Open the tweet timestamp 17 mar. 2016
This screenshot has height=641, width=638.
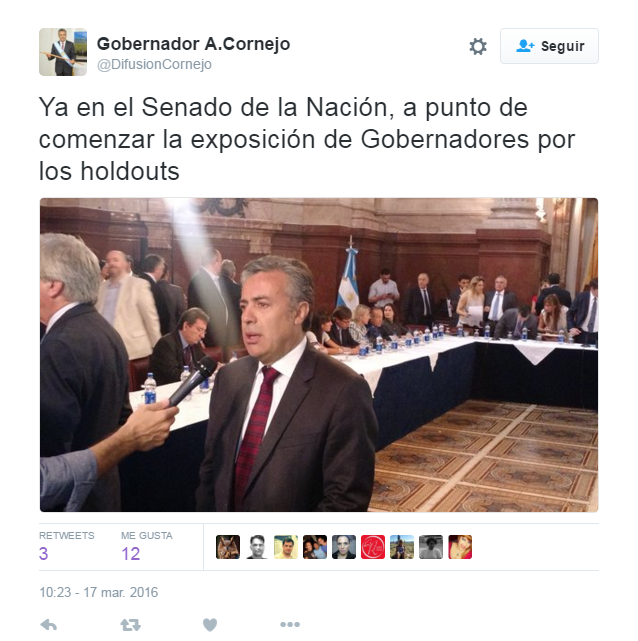(98, 592)
